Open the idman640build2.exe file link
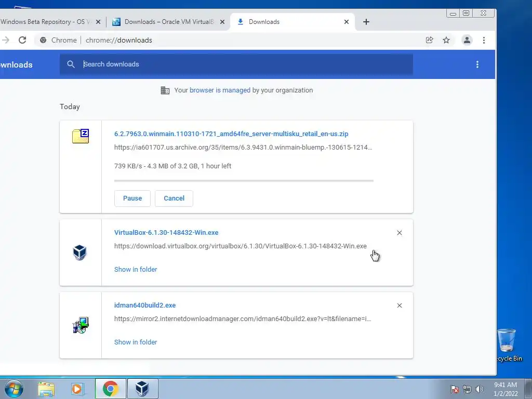This screenshot has height=399, width=532. pos(145,305)
